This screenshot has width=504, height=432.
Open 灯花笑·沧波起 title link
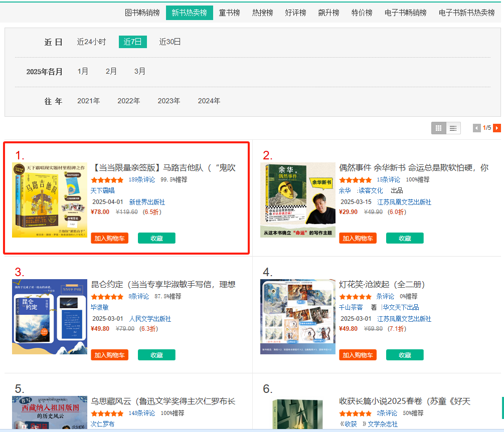[382, 285]
